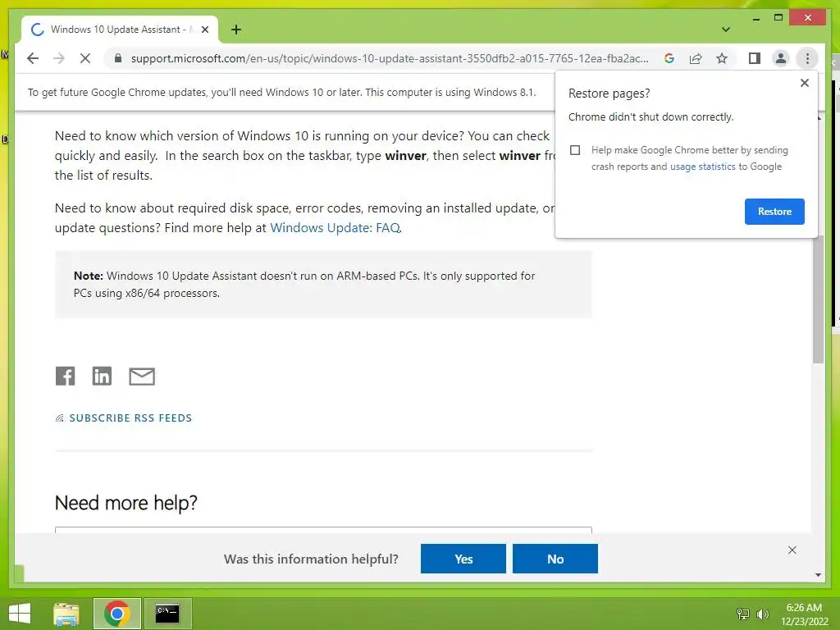View site information via padlock icon
Viewport: 840px width, 630px height.
pos(118,58)
